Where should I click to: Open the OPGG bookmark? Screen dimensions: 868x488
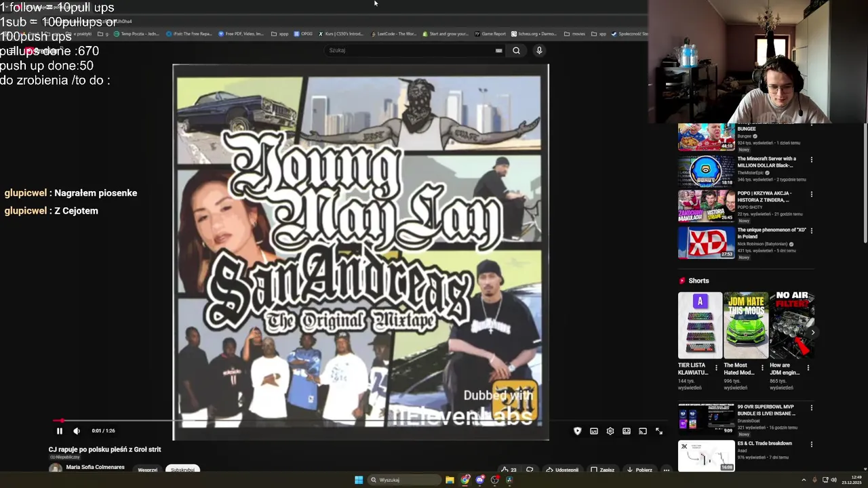[x=303, y=33]
